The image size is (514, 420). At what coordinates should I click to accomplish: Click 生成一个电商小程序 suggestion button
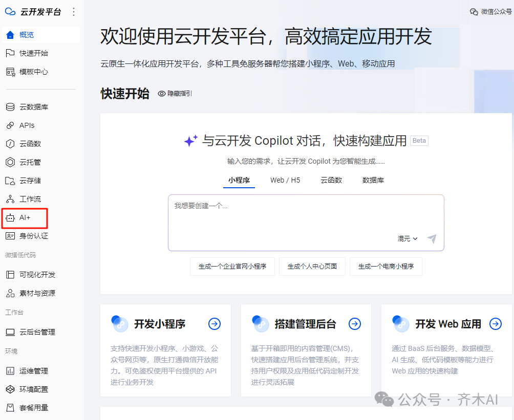pyautogui.click(x=386, y=267)
